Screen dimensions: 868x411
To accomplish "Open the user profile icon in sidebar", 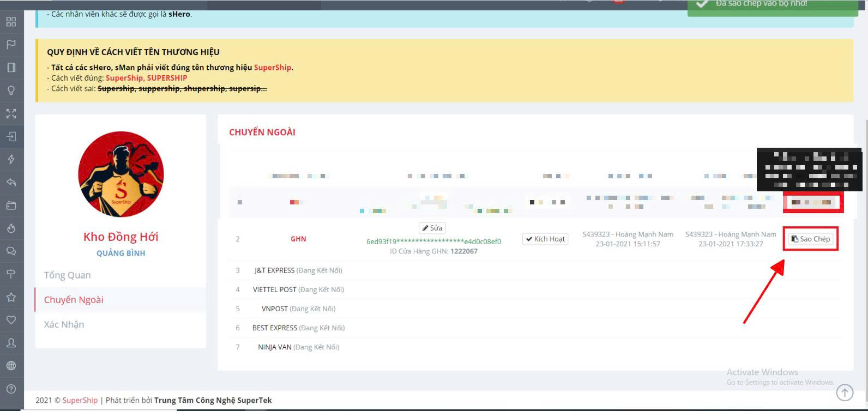I will (x=11, y=343).
